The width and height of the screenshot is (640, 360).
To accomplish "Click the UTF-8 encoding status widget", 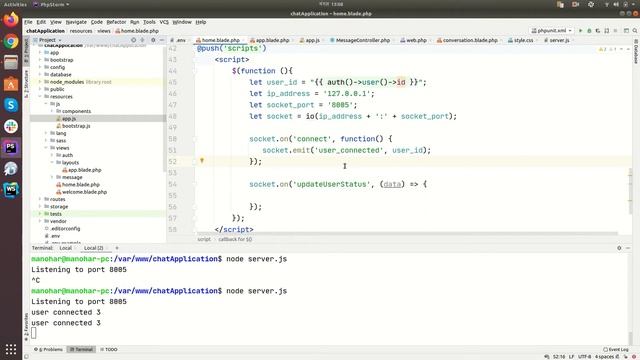I will [584, 357].
